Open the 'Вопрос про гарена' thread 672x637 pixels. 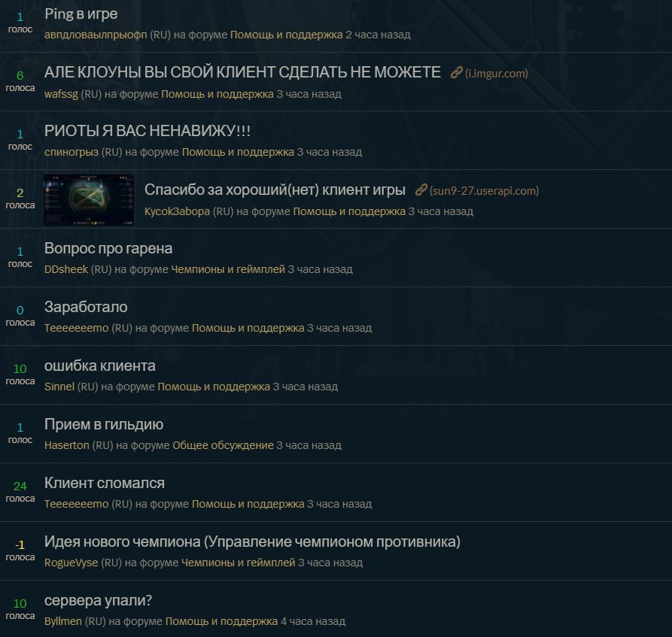(108, 248)
